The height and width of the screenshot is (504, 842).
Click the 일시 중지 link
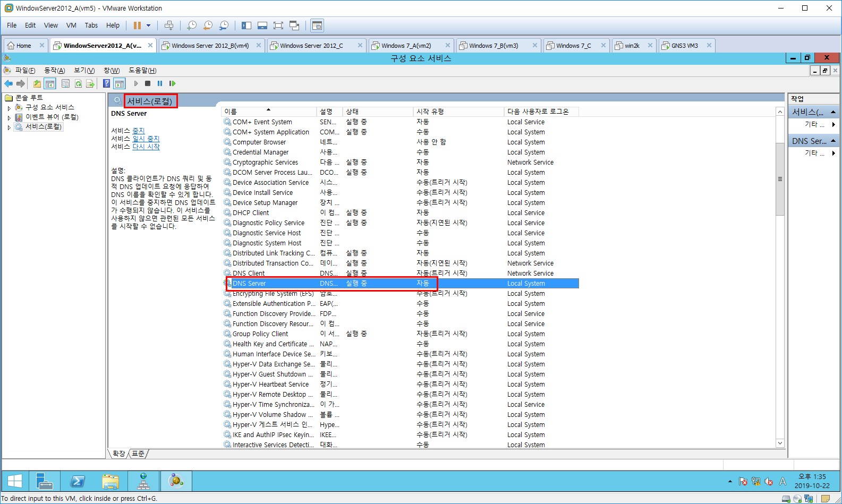(146, 139)
